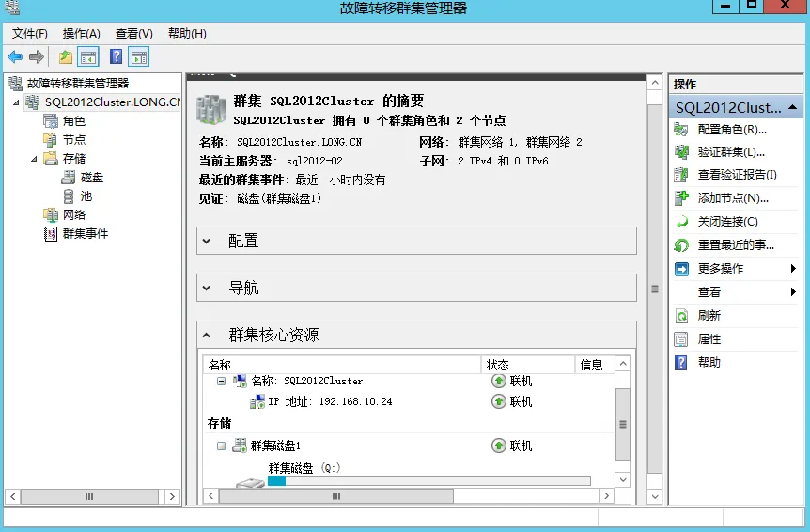This screenshot has height=532, width=810.
Task: Click the 属性 properties icon in actions
Action: pyautogui.click(x=682, y=339)
